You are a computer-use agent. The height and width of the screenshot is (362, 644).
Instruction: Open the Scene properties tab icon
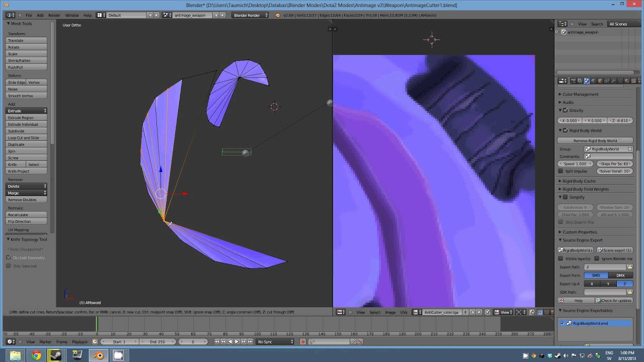(x=587, y=80)
